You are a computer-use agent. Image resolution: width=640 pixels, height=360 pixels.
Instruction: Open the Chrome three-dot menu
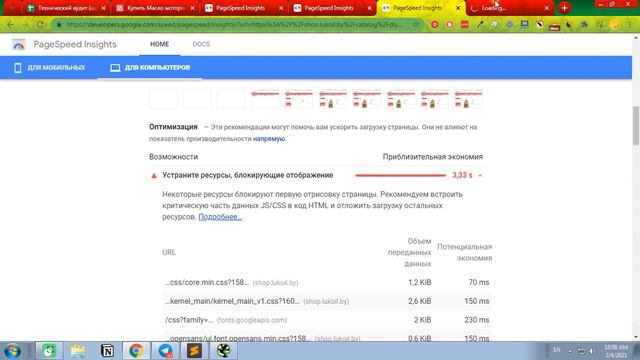click(x=630, y=24)
